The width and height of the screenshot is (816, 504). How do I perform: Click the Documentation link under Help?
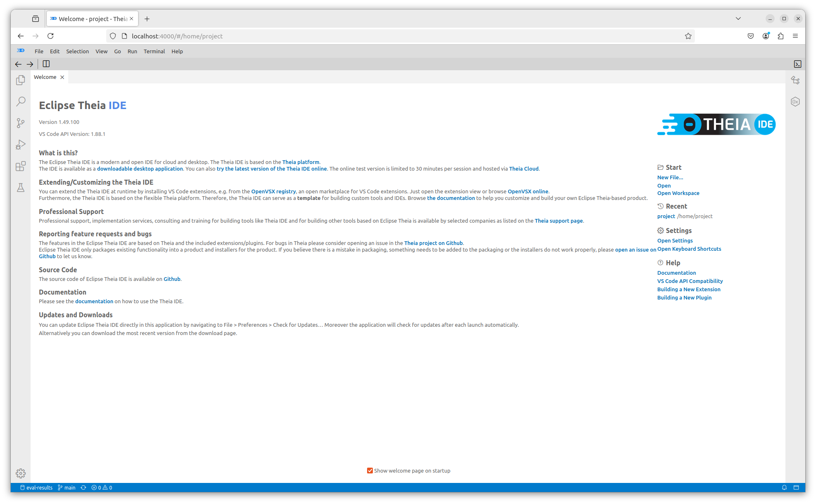pos(676,273)
